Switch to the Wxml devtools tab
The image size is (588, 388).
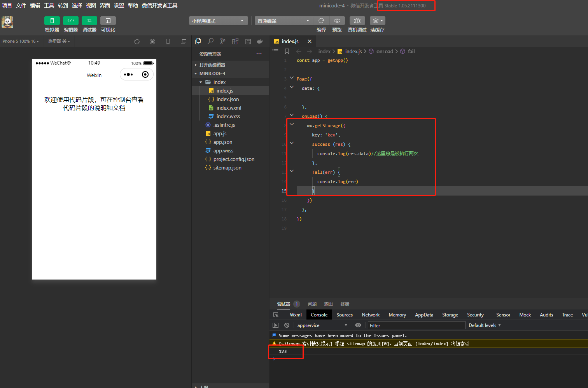(x=296, y=315)
